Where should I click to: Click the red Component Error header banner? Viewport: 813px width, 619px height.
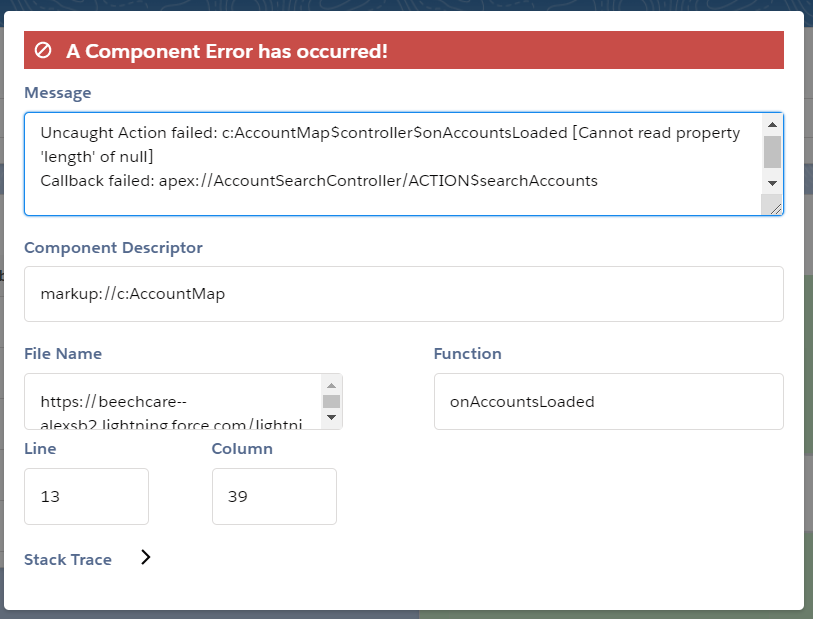tap(403, 50)
